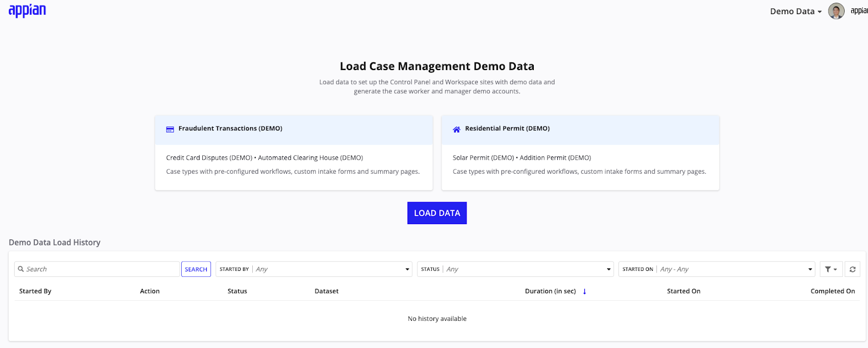Viewport: 868px width, 348px height.
Task: Click the SEARCH button
Action: pos(196,269)
